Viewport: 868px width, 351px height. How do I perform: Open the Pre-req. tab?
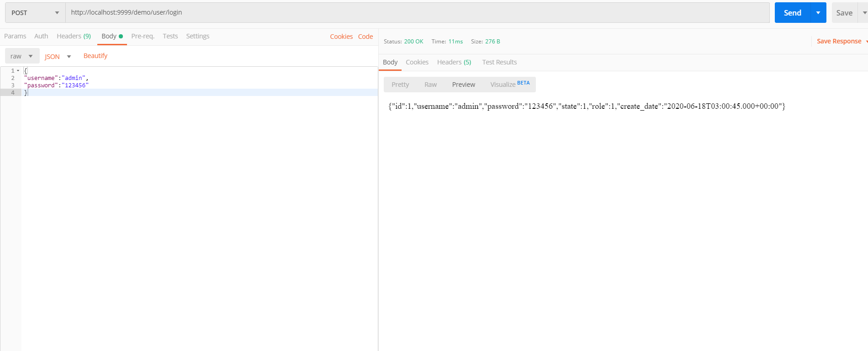click(x=143, y=36)
